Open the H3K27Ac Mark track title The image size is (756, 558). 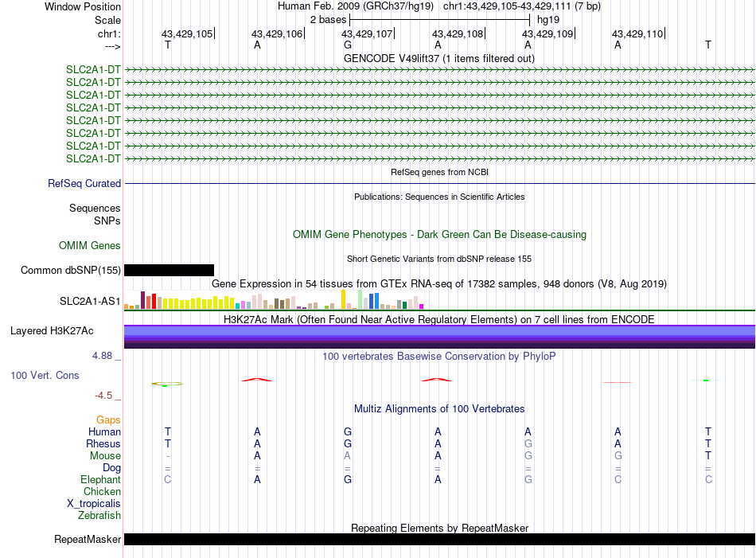[x=439, y=319]
